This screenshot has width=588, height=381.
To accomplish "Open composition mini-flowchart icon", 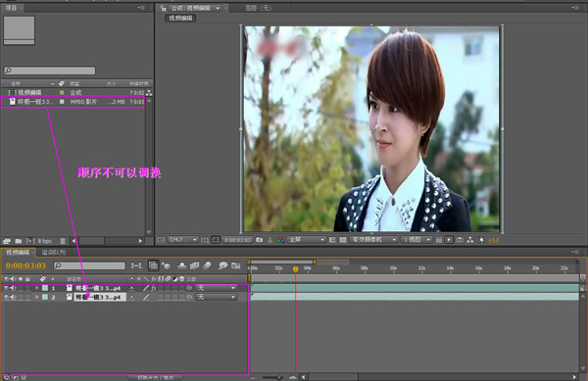I will pyautogui.click(x=136, y=265).
